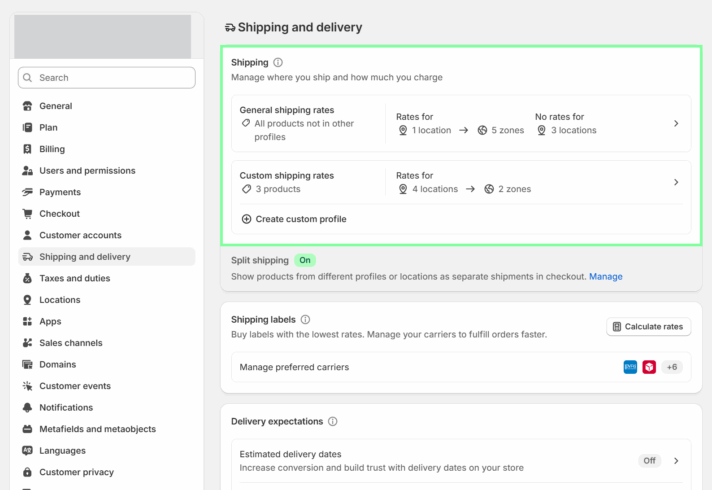Expand General shipping rates chevron
Viewport: 712px width, 490px height.
click(676, 124)
